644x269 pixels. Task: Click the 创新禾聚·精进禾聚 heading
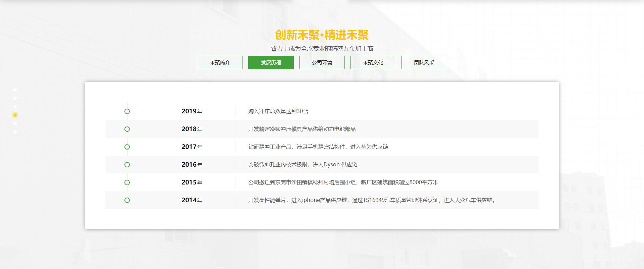pyautogui.click(x=322, y=35)
